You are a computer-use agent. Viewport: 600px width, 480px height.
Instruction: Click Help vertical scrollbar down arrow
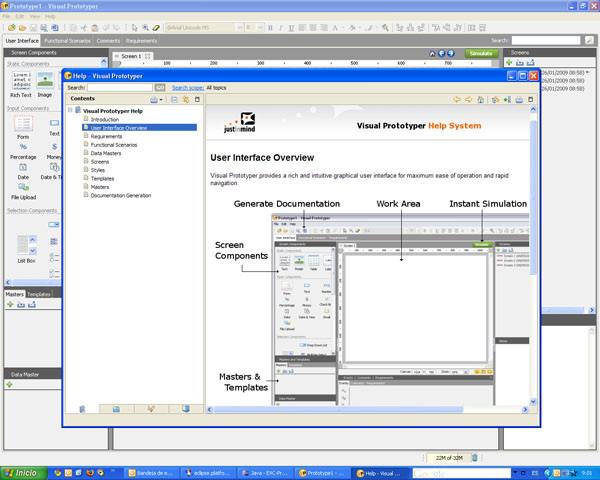(x=533, y=402)
